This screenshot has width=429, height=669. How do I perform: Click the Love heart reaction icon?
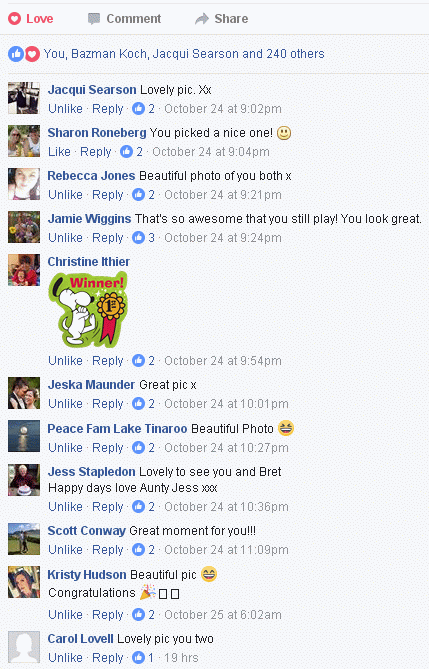(x=15, y=19)
